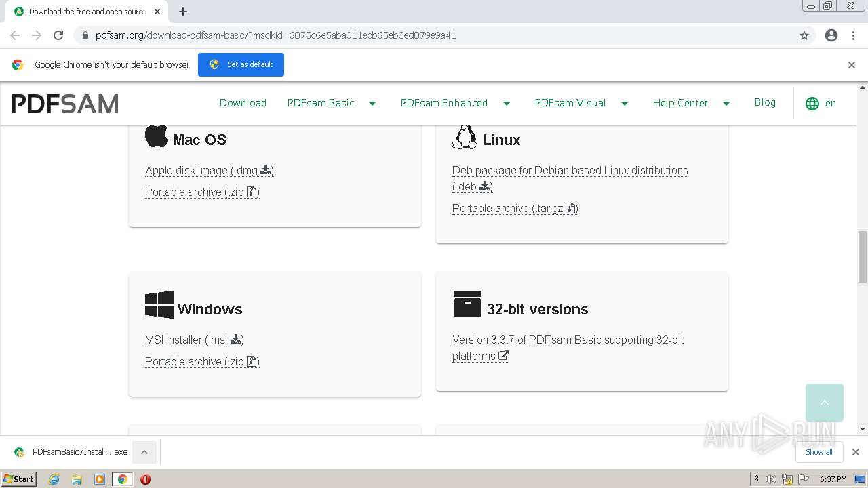Expand the Help Center menu arrow
The height and width of the screenshot is (488, 868).
(726, 104)
